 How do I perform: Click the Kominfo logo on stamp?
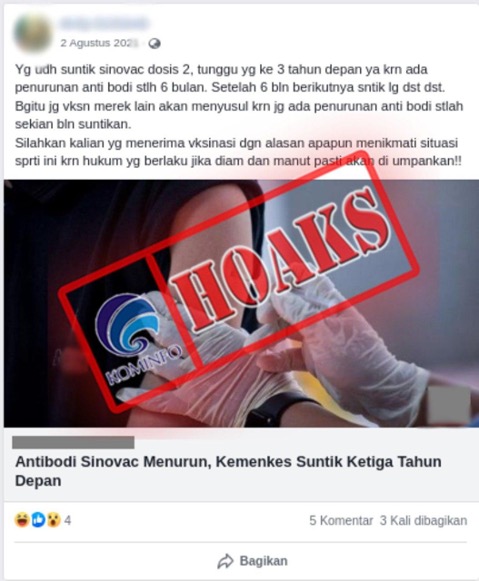click(133, 335)
